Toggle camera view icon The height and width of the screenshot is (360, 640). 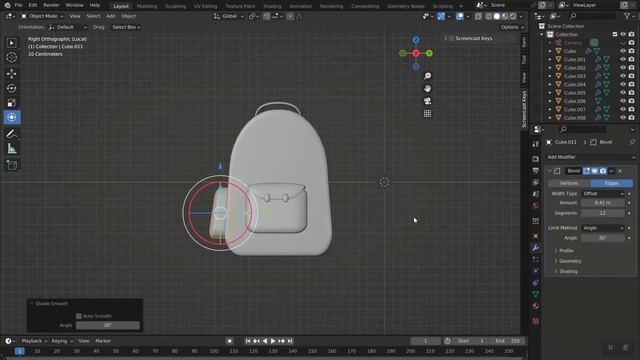(427, 101)
